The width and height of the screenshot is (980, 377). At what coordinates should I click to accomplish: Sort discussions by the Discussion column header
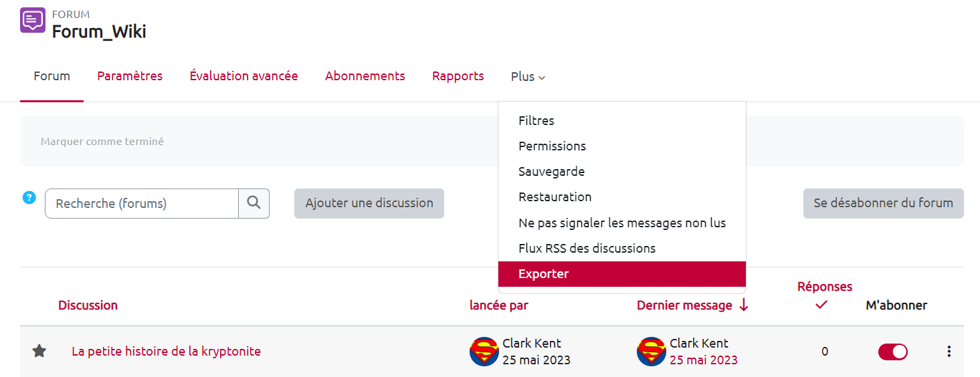(88, 305)
